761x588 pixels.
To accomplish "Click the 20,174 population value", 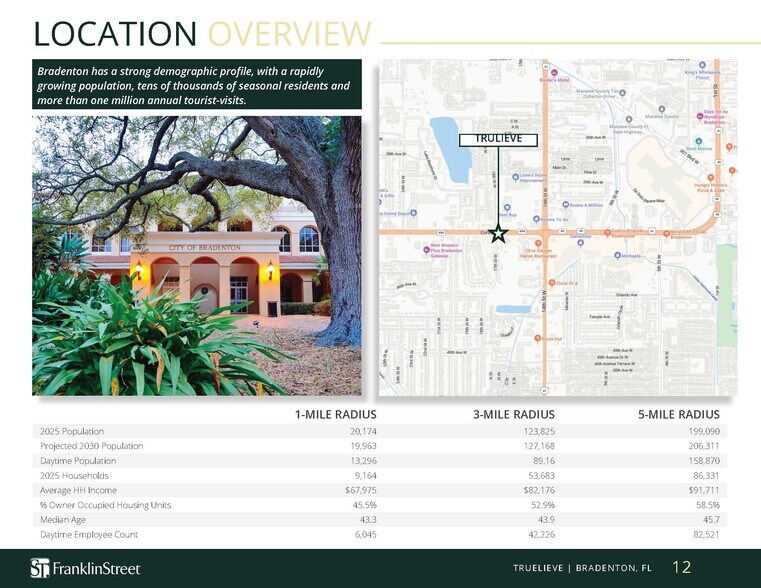I will (363, 431).
